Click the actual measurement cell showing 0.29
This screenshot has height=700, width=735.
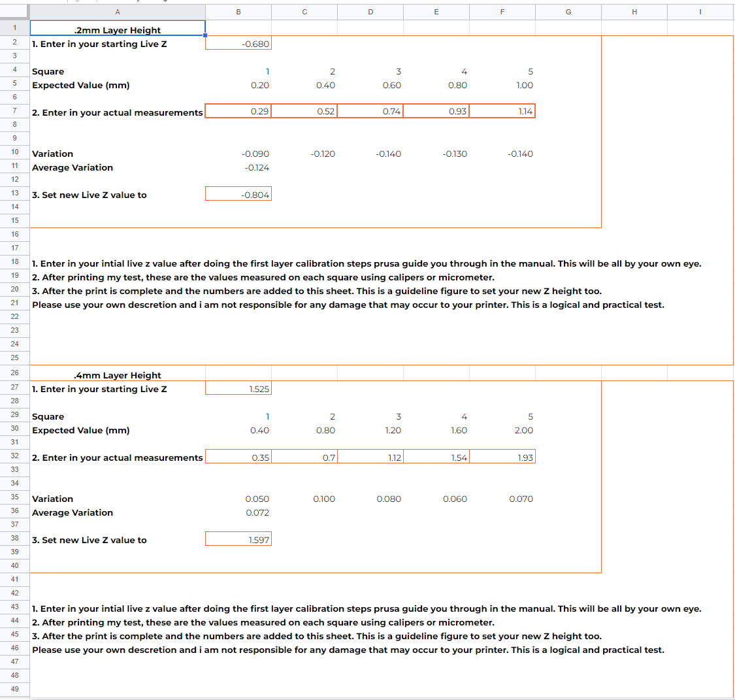[x=238, y=111]
